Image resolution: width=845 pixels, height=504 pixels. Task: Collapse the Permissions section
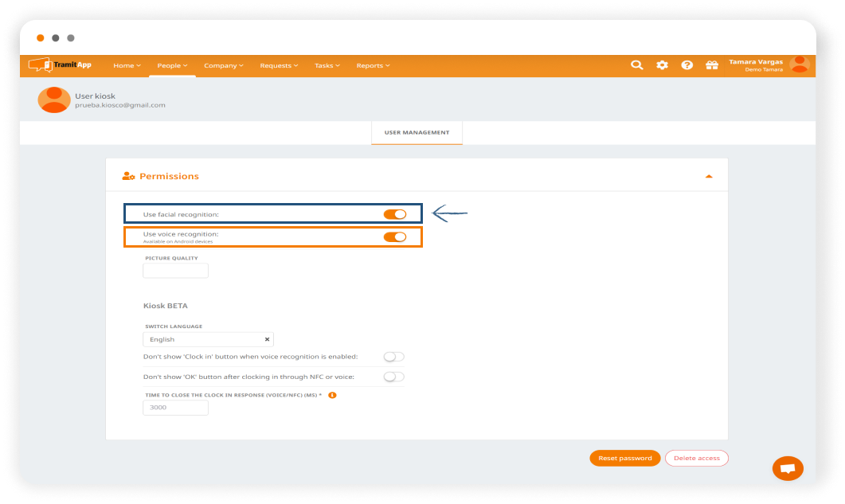709,176
